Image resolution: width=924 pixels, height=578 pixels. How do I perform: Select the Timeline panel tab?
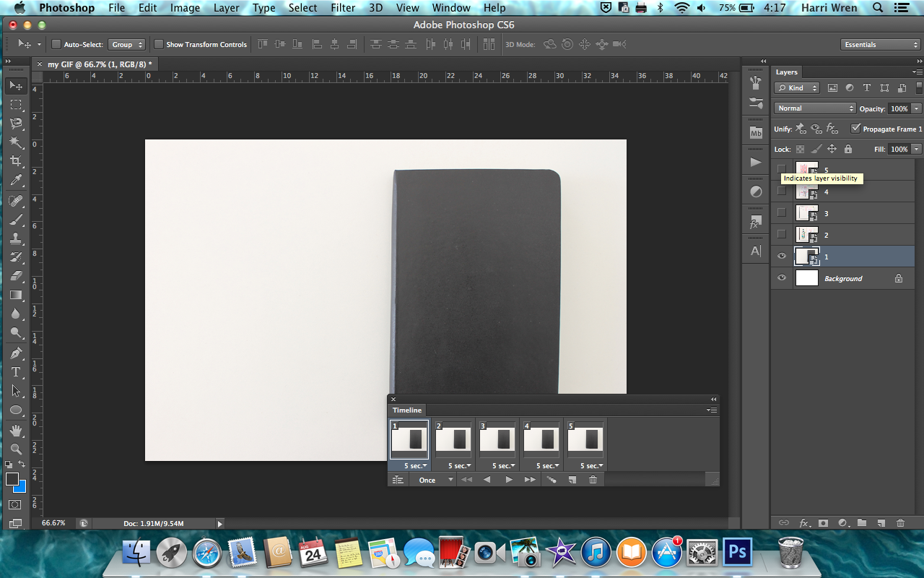pyautogui.click(x=407, y=410)
